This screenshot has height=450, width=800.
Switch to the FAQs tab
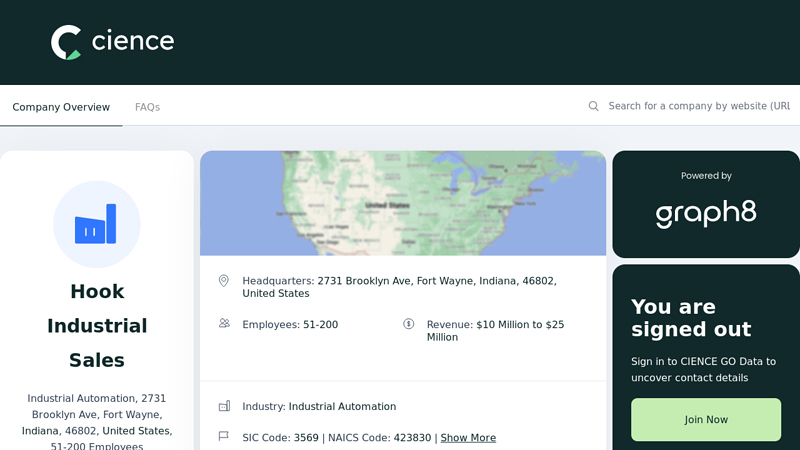(147, 107)
